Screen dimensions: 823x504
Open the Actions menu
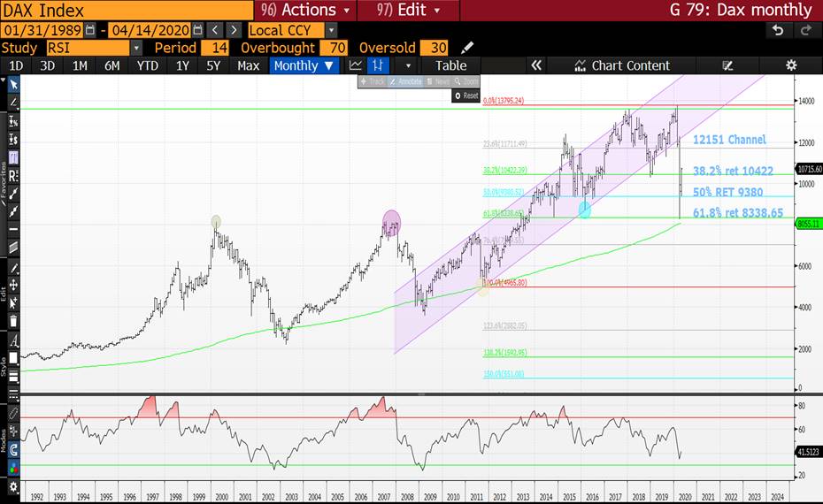click(x=305, y=10)
